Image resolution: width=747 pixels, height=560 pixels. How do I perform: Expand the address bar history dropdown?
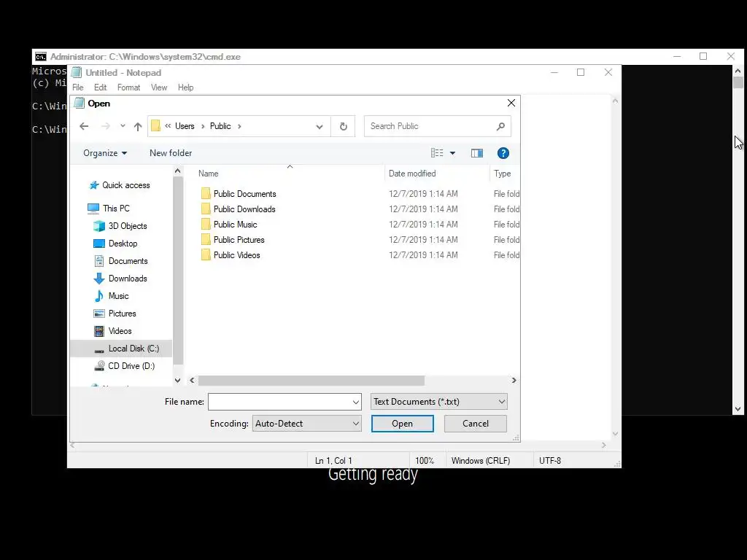[x=320, y=126]
